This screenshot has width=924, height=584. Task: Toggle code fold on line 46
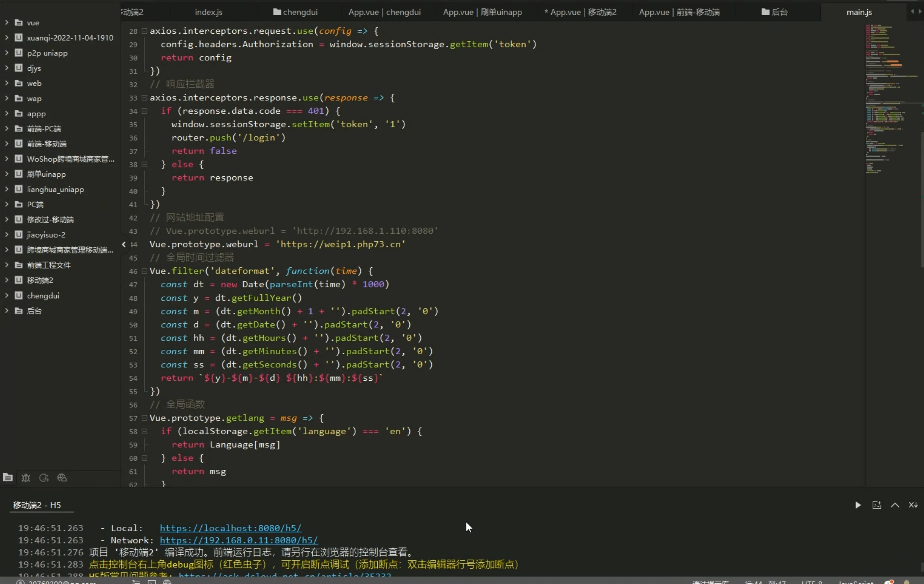144,271
